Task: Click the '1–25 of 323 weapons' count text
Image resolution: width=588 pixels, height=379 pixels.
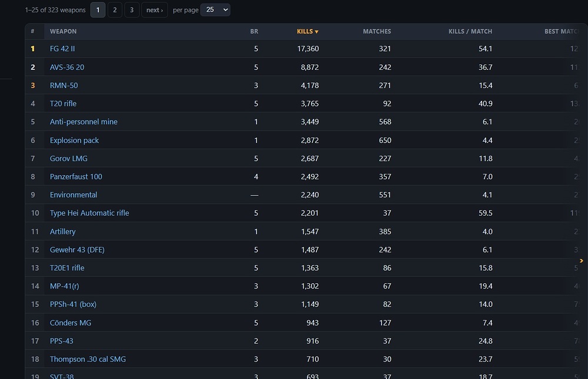Action: [55, 10]
